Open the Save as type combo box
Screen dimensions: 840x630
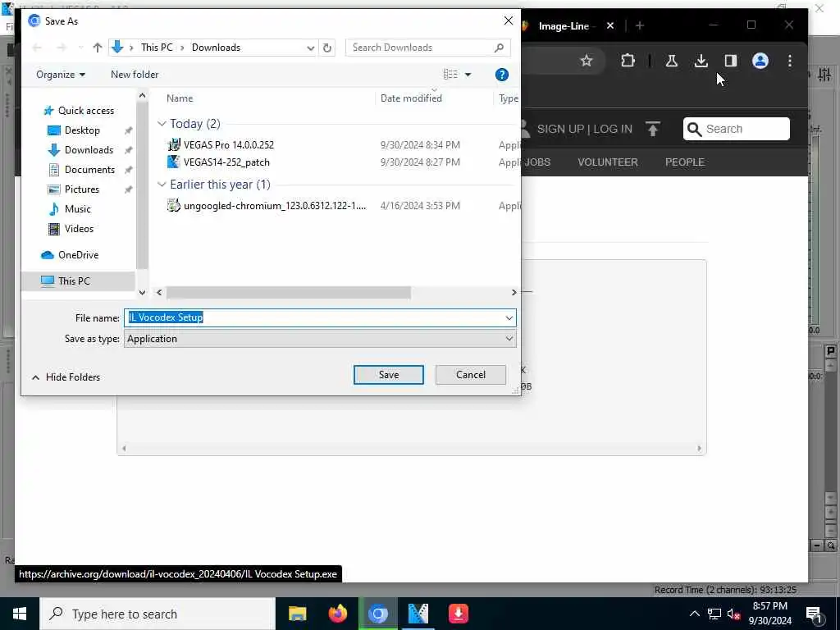[320, 339]
